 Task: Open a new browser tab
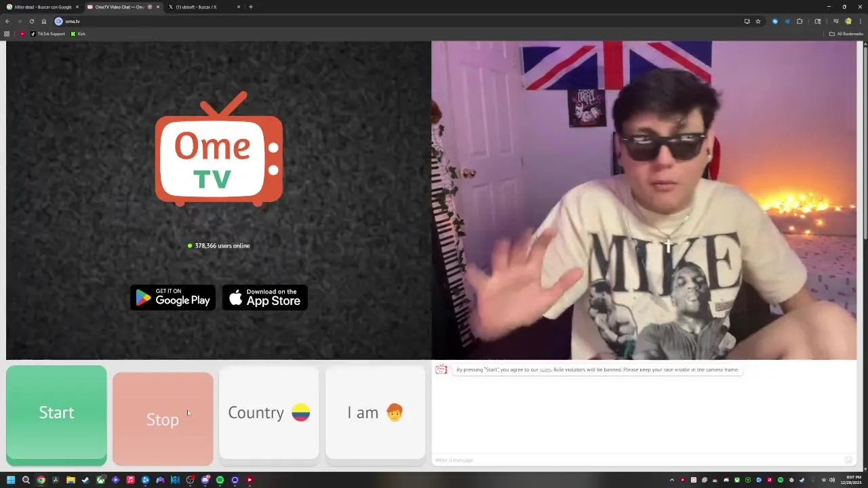[251, 7]
